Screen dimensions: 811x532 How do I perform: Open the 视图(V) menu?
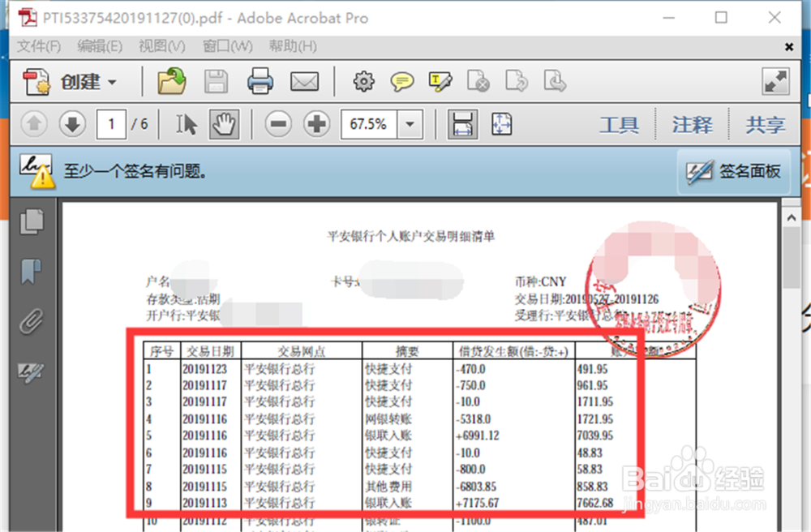tap(162, 46)
